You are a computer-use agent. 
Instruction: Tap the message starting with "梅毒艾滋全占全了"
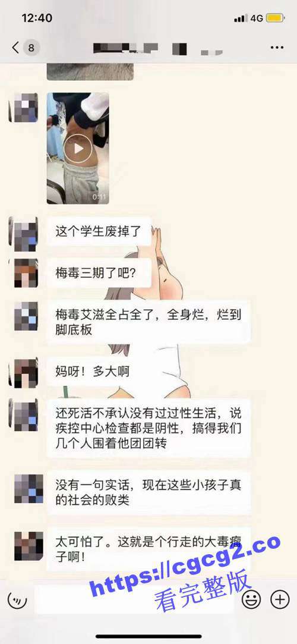click(148, 323)
